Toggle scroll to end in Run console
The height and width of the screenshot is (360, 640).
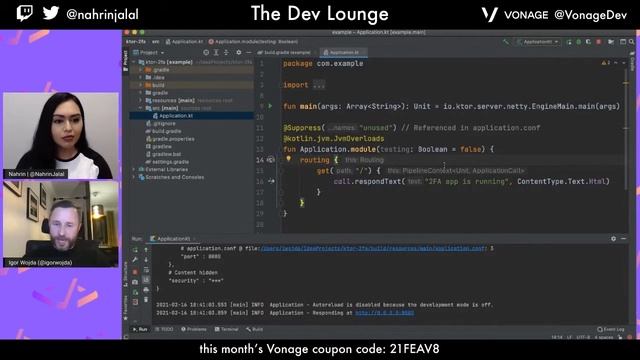pyautogui.click(x=146, y=280)
